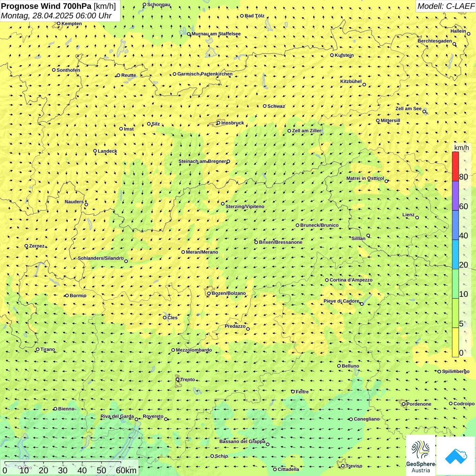Click the 'Matrei in Osttirol' label
The width and height of the screenshot is (476, 476).
point(365,178)
